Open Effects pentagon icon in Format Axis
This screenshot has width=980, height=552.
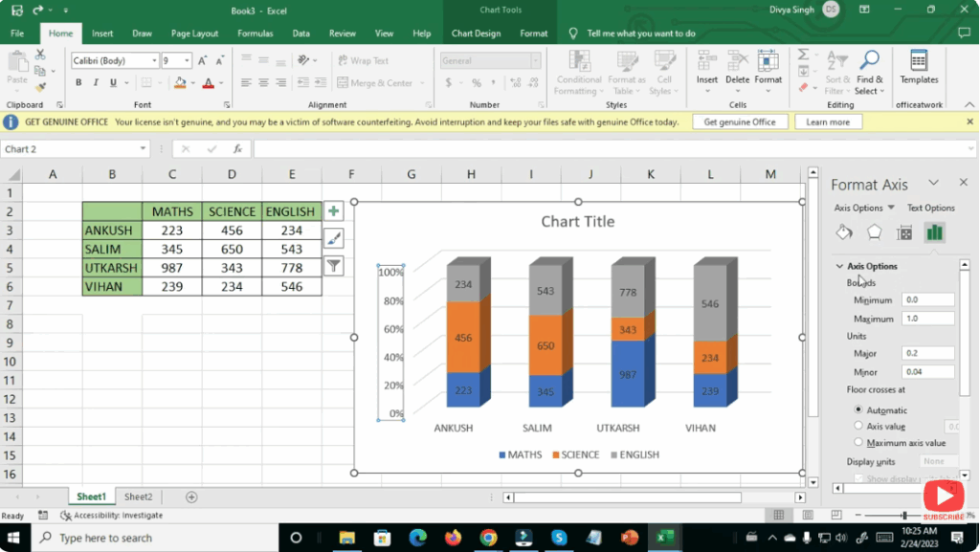(x=874, y=232)
